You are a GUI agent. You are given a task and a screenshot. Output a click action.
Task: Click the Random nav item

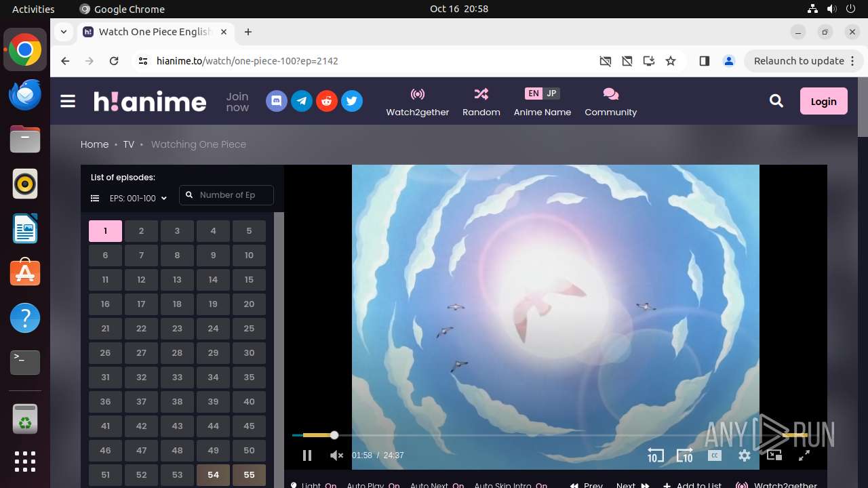coord(481,102)
